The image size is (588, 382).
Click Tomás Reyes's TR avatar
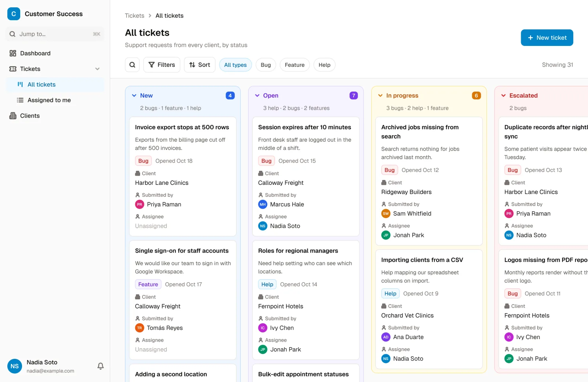click(140, 328)
